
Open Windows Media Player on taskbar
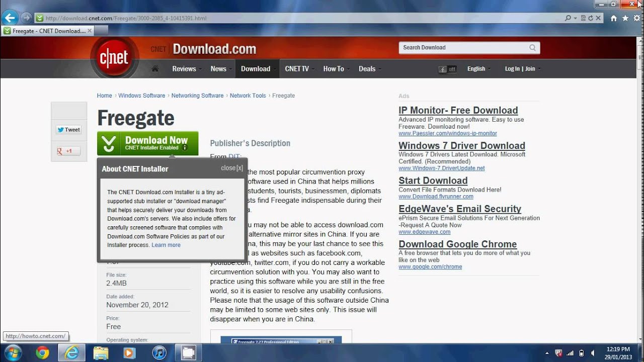(x=129, y=353)
